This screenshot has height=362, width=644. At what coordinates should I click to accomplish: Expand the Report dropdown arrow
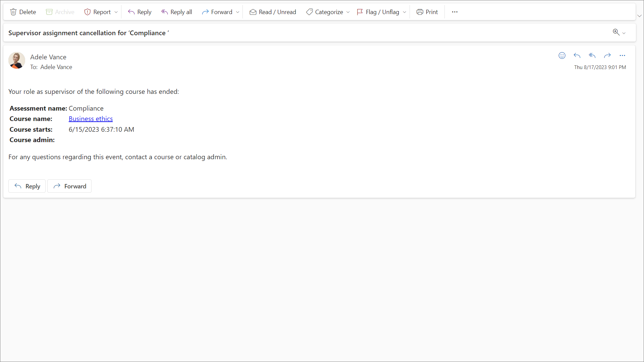(116, 12)
